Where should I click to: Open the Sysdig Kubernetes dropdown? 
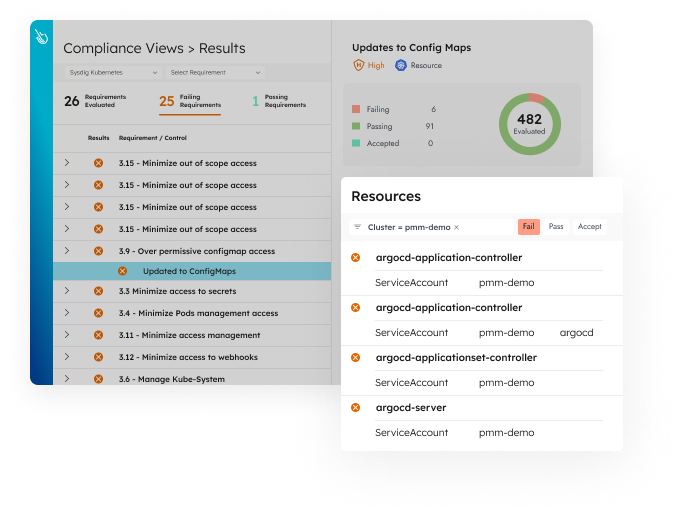113,72
